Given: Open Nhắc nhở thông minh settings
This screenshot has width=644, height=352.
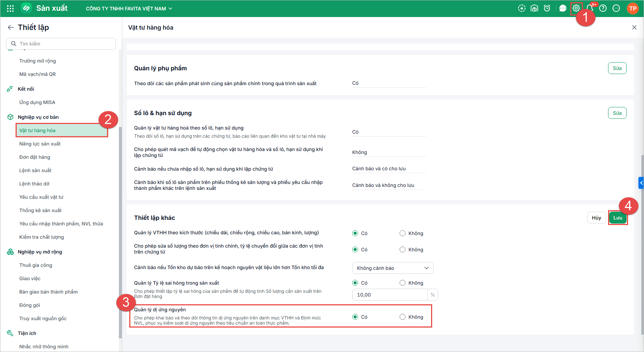Looking at the screenshot, I should tap(44, 346).
